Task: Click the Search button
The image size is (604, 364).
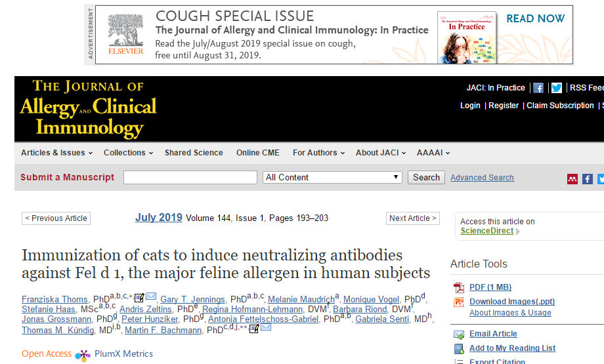Action: click(426, 177)
